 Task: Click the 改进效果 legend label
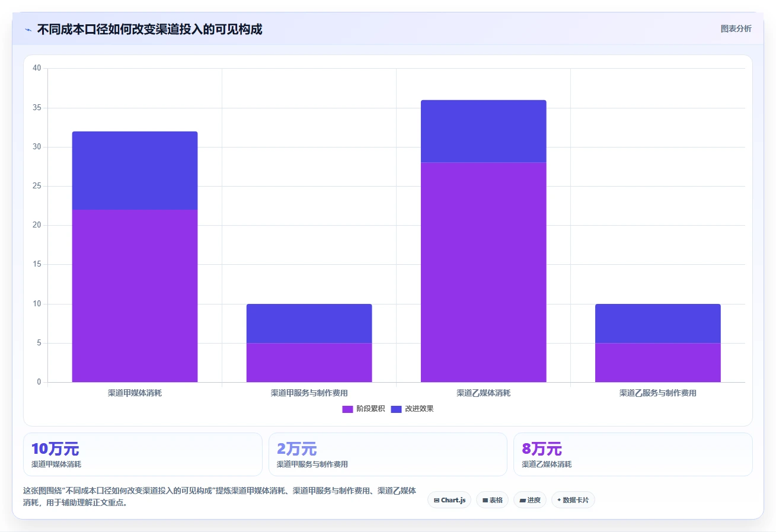click(x=419, y=409)
